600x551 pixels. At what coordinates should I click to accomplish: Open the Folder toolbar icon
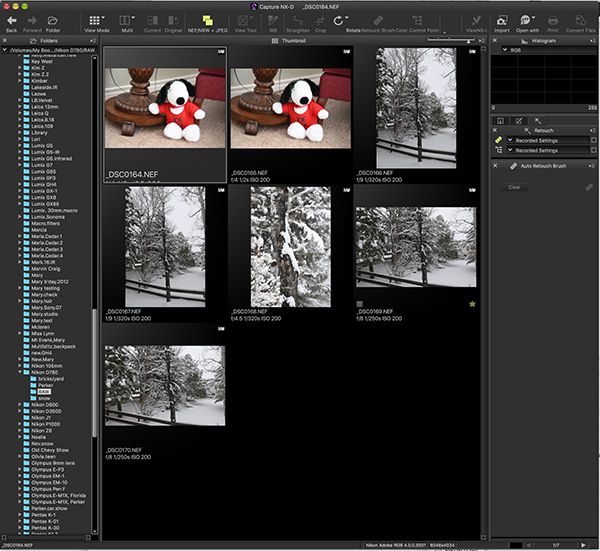(52, 21)
